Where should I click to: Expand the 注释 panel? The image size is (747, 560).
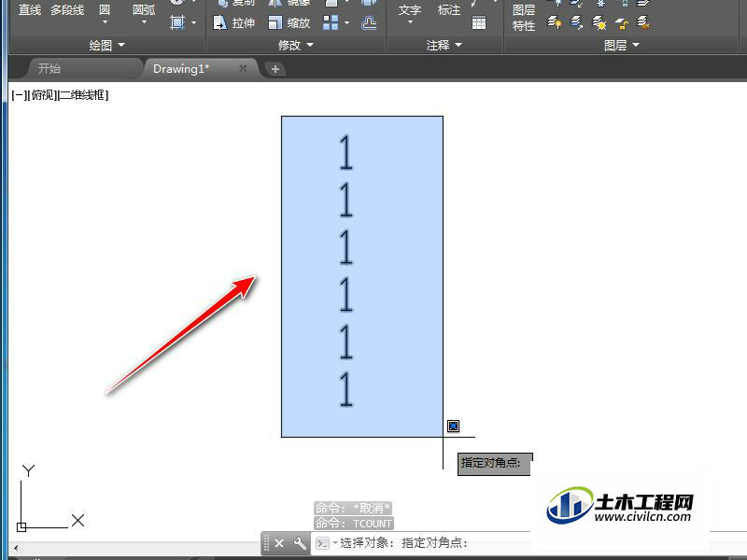(444, 45)
